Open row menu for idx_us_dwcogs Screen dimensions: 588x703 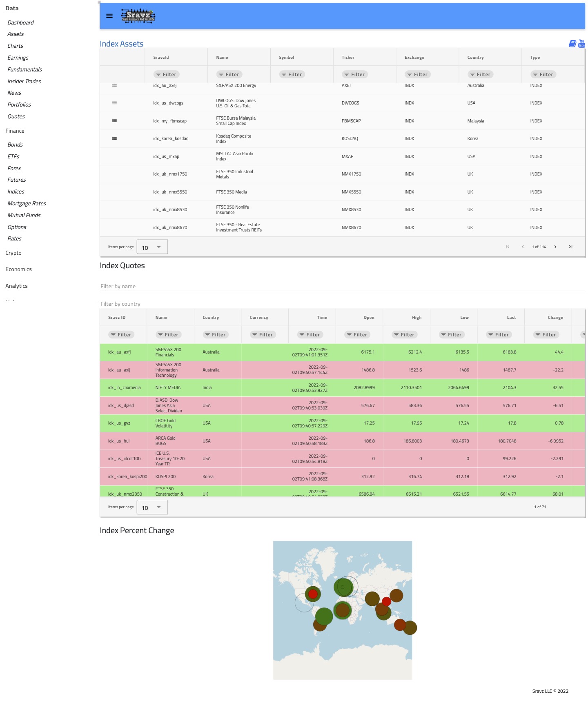coord(114,103)
